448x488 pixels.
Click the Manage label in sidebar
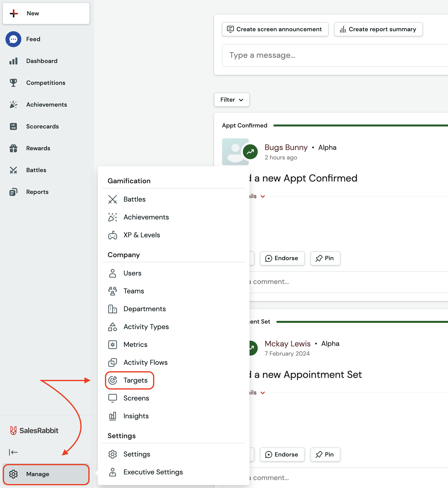(x=38, y=474)
